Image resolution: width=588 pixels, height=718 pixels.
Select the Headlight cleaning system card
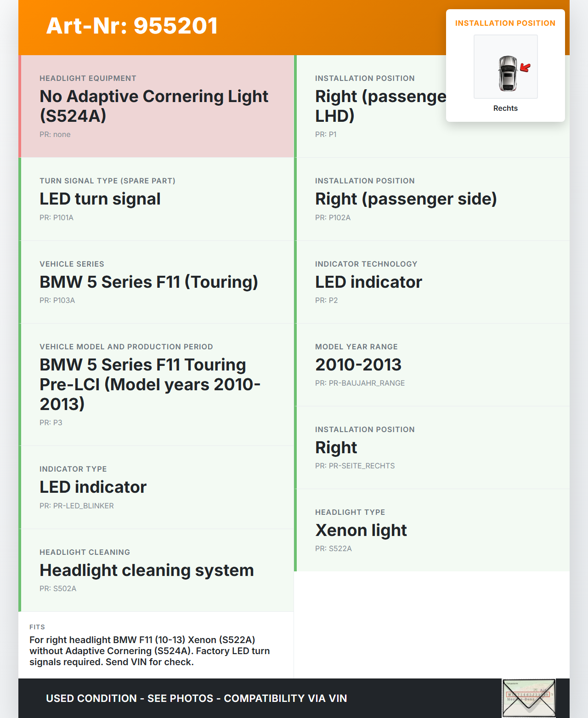pyautogui.click(x=156, y=570)
